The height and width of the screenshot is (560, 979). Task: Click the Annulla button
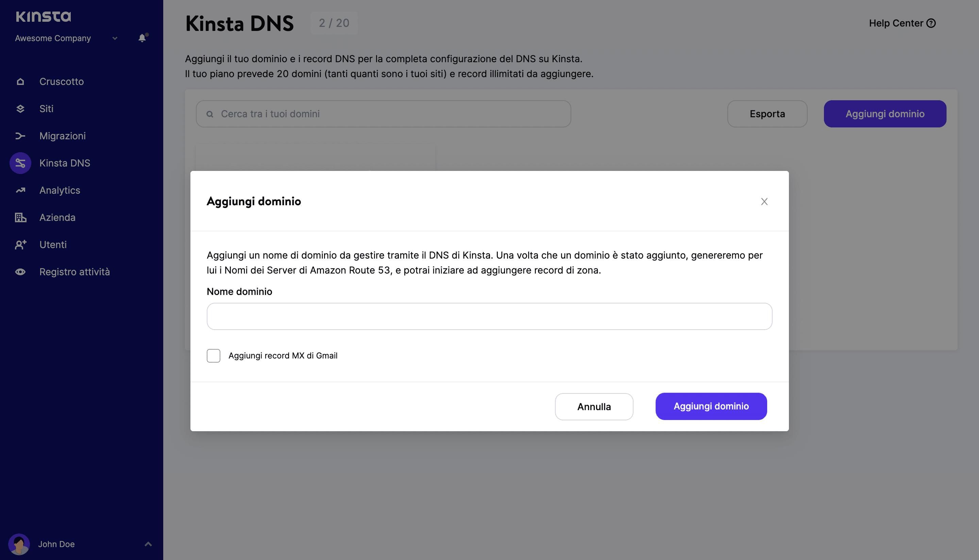tap(594, 406)
